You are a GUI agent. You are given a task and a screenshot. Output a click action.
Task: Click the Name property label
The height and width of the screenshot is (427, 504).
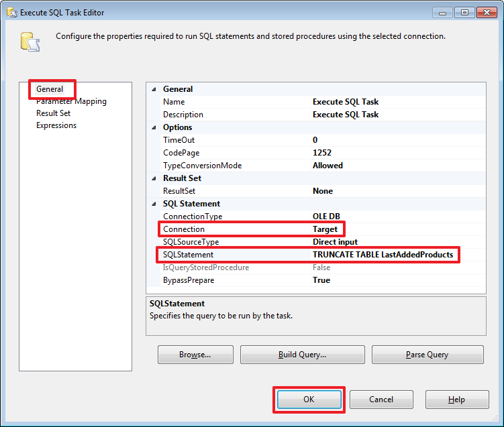pos(174,102)
